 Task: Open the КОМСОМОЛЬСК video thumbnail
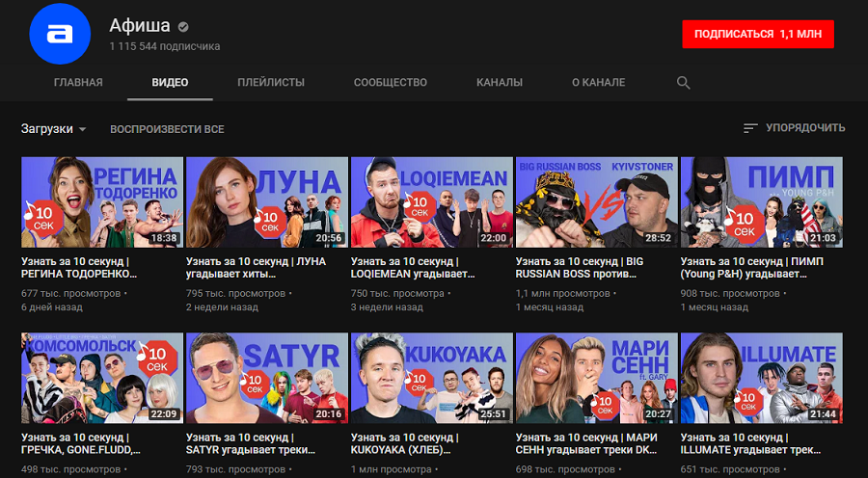(102, 378)
